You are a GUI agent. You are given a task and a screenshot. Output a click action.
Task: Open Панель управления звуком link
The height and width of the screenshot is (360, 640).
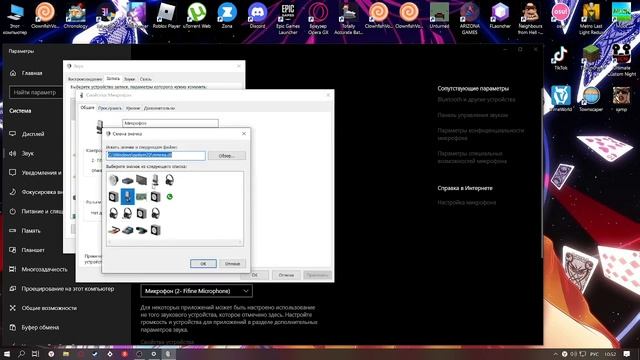[x=473, y=116]
